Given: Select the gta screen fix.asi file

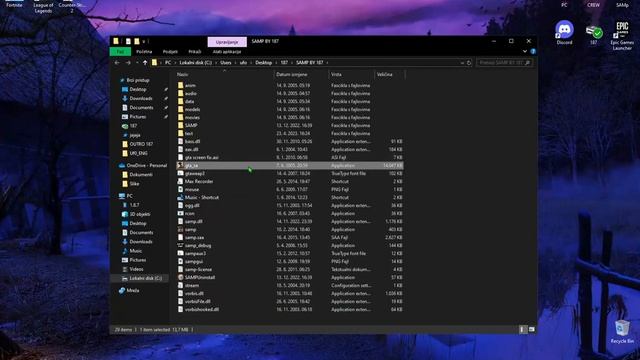Looking at the screenshot, I should point(290,157).
